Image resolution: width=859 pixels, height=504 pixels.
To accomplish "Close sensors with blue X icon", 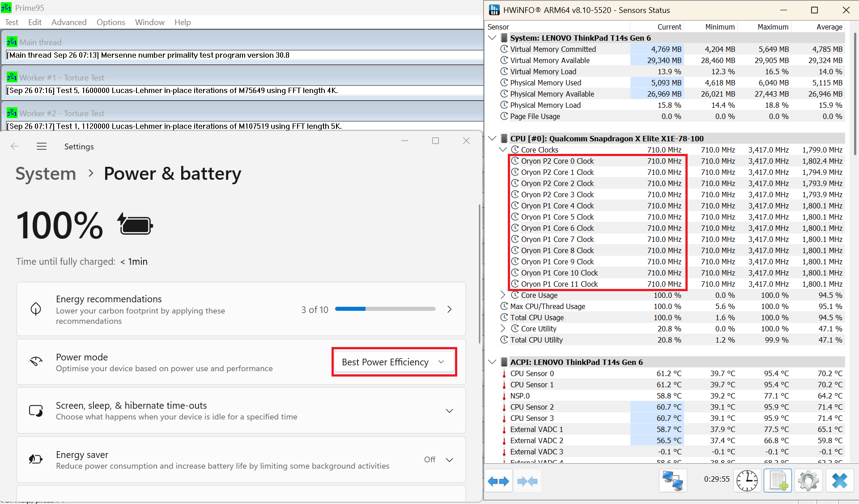I will (x=839, y=481).
